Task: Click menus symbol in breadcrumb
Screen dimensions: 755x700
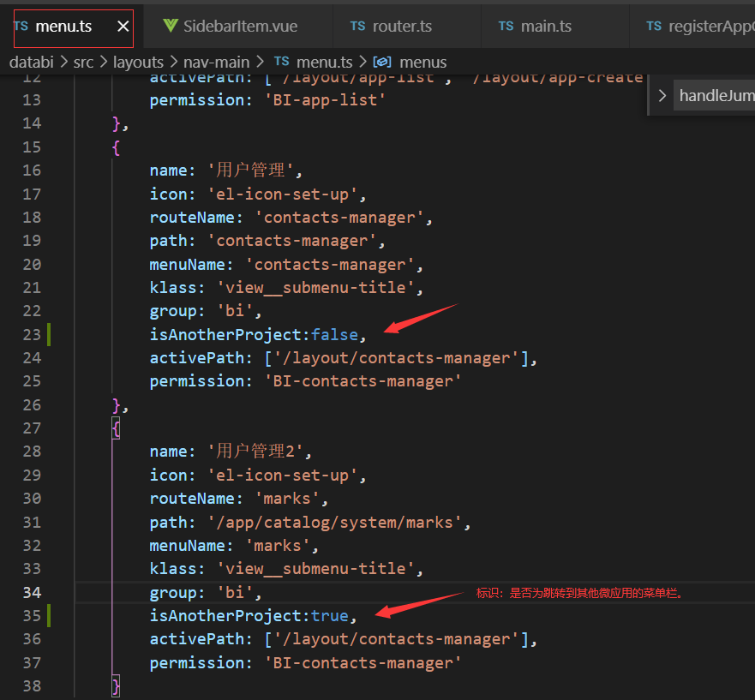Action: (x=422, y=62)
